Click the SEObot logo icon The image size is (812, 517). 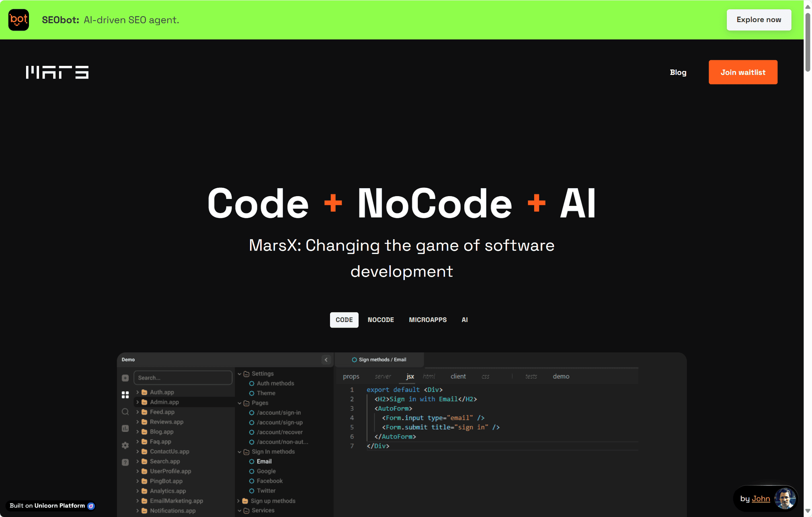pos(18,20)
